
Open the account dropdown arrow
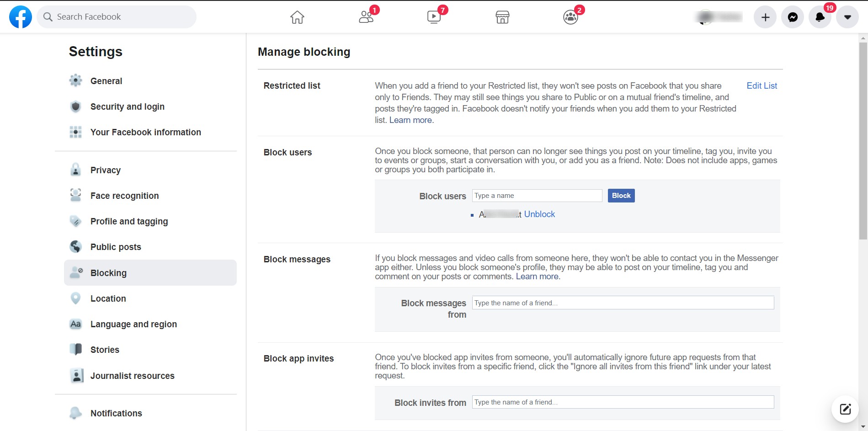(x=848, y=16)
